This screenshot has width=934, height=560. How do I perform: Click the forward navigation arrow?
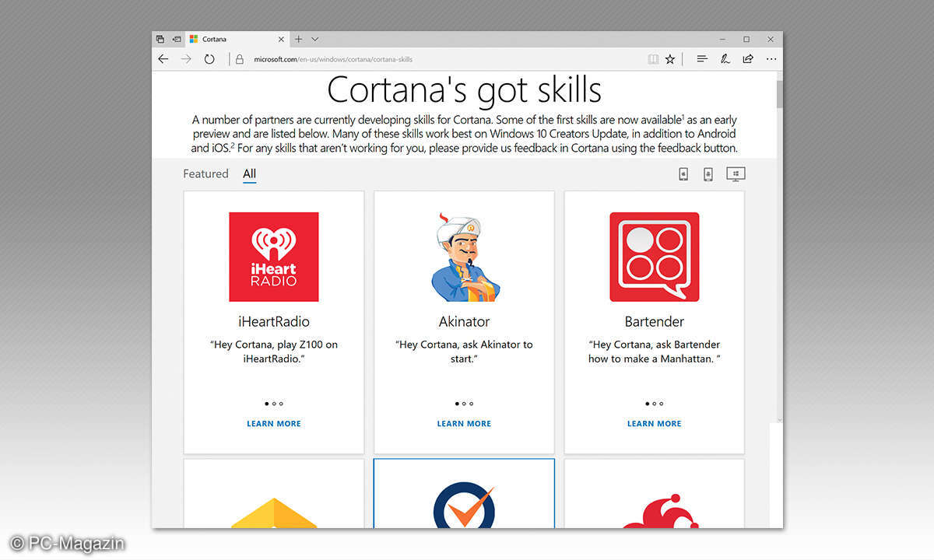pos(185,59)
